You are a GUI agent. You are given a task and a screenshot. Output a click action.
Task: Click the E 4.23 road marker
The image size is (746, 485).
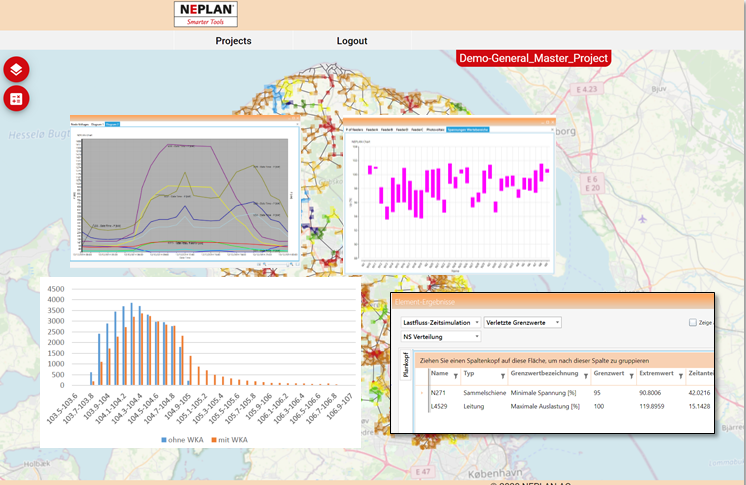point(587,89)
